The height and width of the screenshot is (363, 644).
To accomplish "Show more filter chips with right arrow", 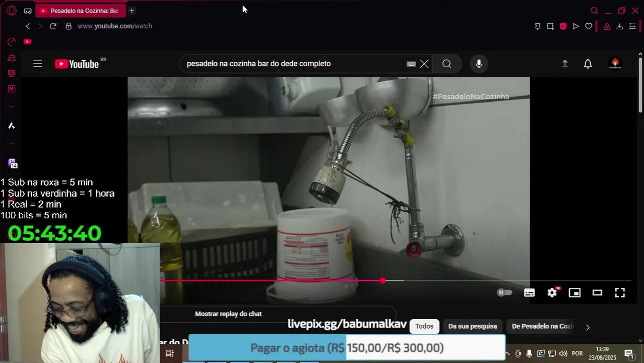I will [x=588, y=327].
